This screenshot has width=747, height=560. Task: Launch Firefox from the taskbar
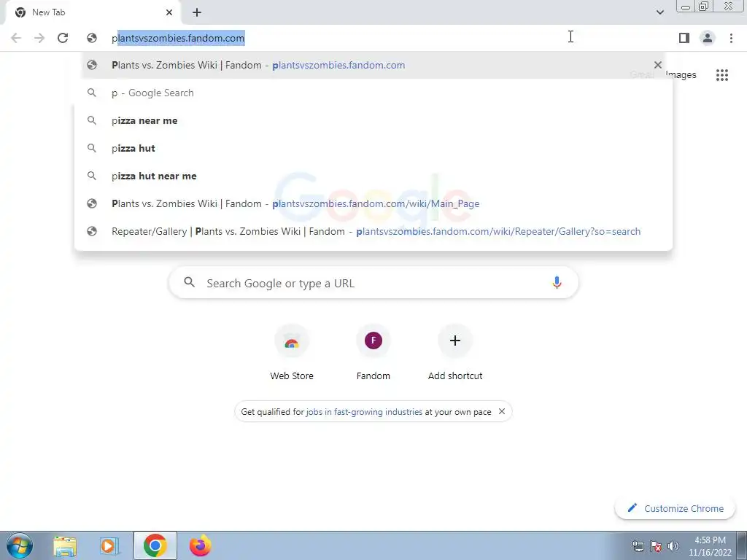click(x=200, y=545)
